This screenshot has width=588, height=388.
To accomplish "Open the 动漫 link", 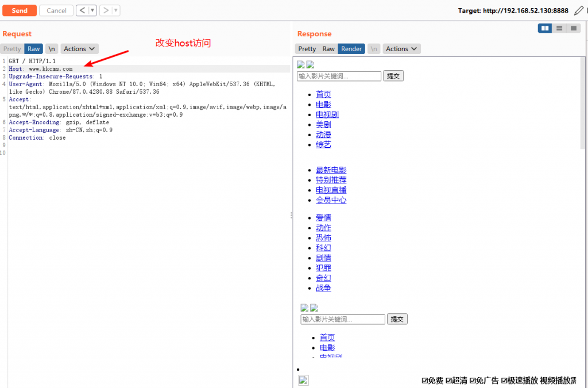I will coord(323,135).
